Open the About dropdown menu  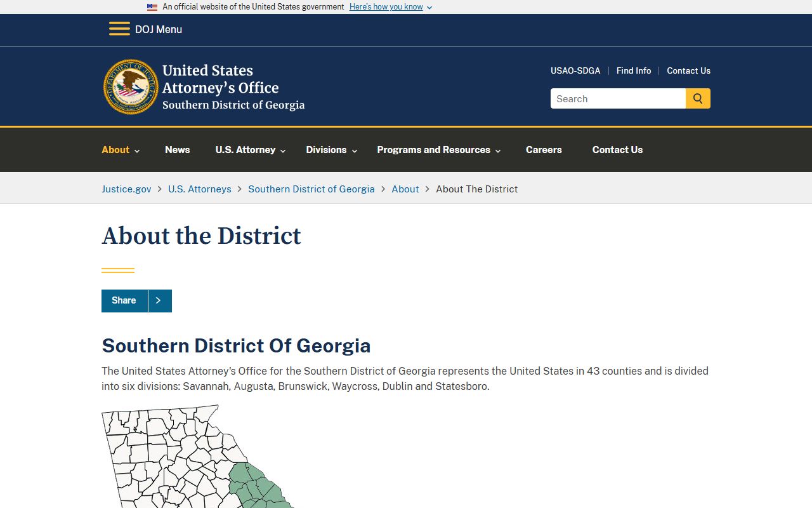(121, 150)
